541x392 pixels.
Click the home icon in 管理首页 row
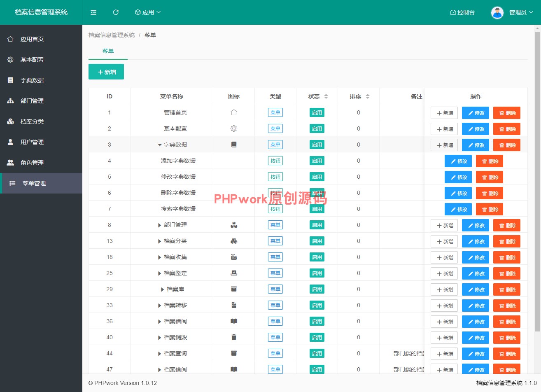(x=234, y=112)
